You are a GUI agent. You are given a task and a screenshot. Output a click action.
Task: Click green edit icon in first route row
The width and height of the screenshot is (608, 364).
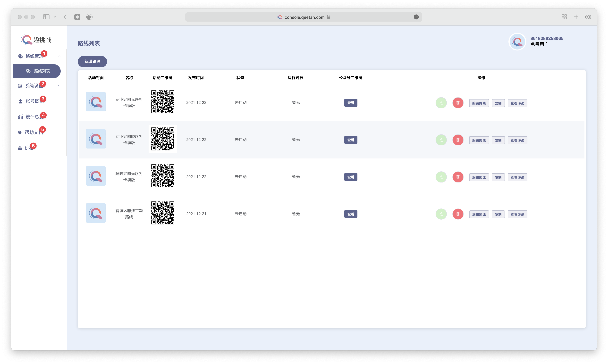tap(441, 103)
